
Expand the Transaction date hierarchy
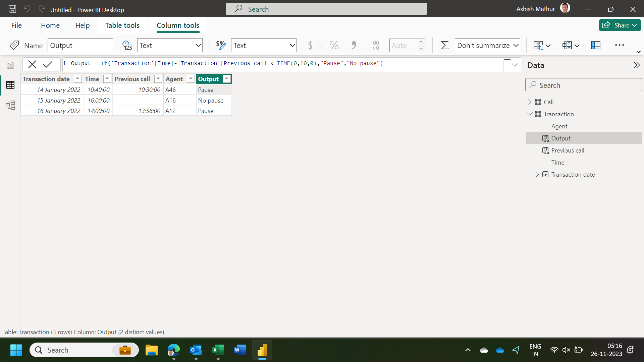537,174
